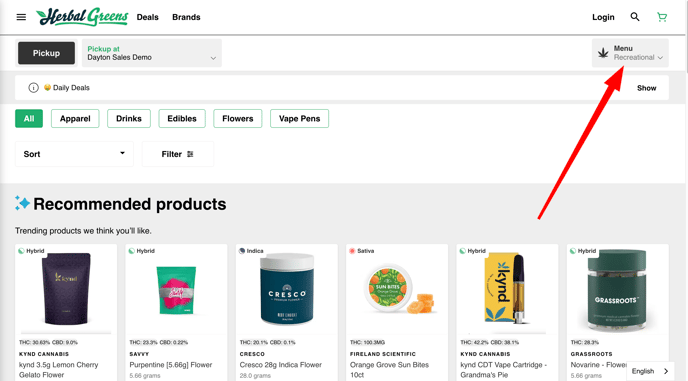This screenshot has width=688, height=381.
Task: Click the Login link
Action: coord(603,17)
